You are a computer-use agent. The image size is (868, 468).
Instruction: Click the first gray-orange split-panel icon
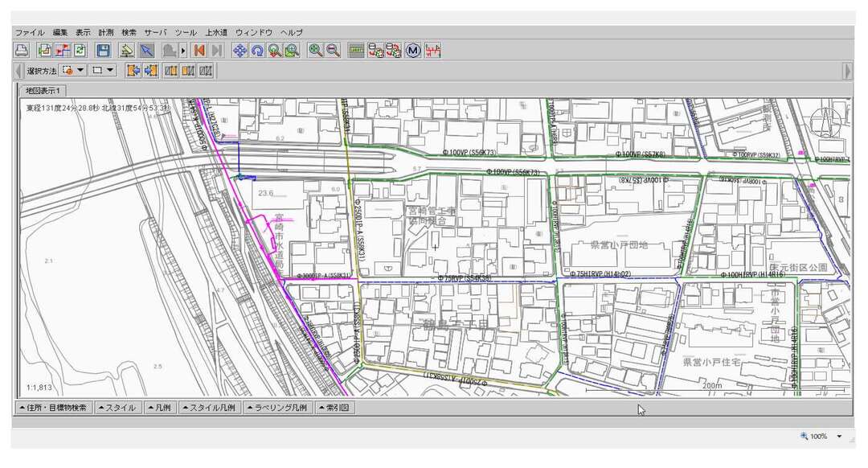[x=171, y=70]
